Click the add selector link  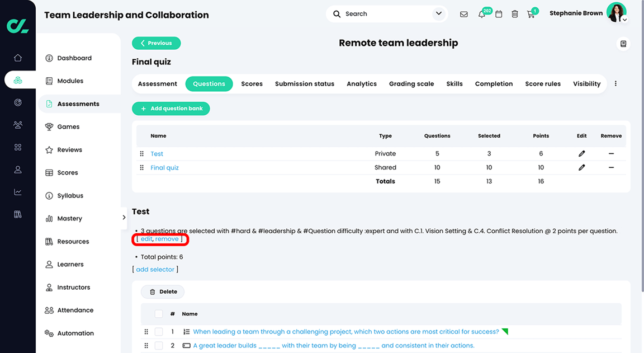click(x=155, y=270)
